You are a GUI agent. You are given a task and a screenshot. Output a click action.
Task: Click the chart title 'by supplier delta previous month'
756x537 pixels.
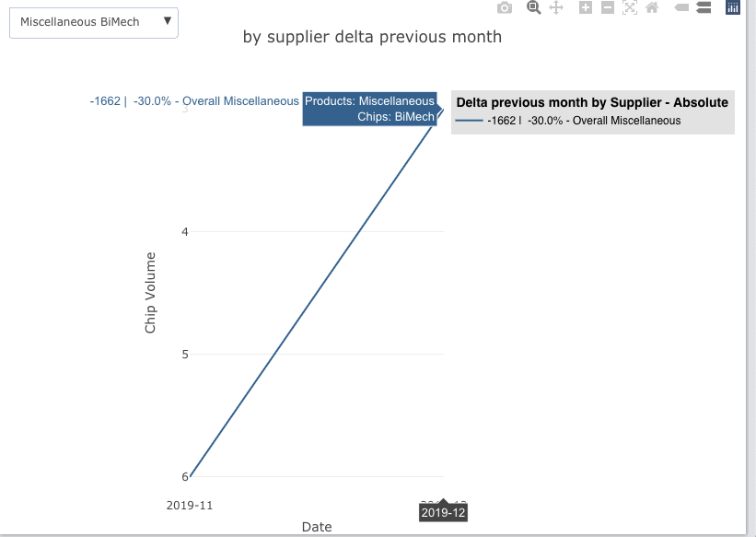tap(372, 37)
